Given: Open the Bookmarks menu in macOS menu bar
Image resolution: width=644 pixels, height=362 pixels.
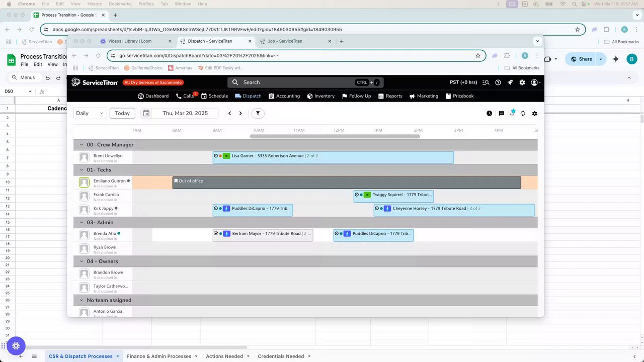Looking at the screenshot, I should (120, 4).
